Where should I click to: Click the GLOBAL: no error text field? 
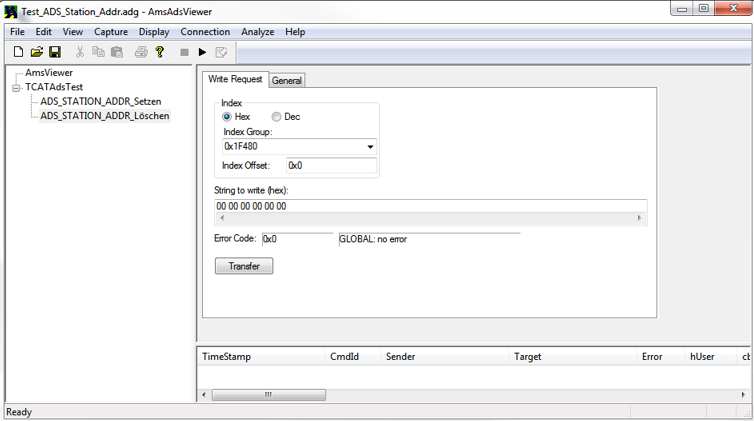(429, 239)
